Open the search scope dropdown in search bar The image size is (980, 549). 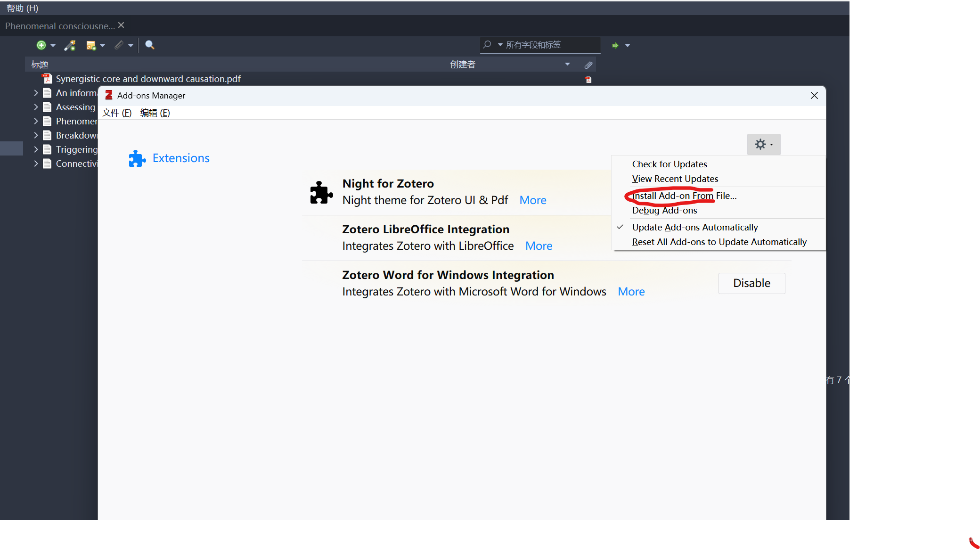[x=499, y=45]
